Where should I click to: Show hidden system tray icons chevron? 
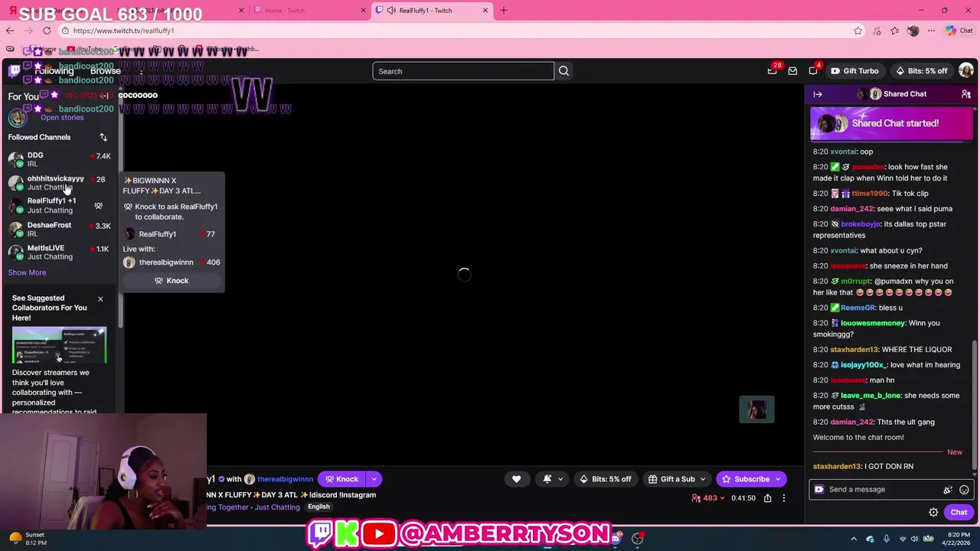[854, 539]
